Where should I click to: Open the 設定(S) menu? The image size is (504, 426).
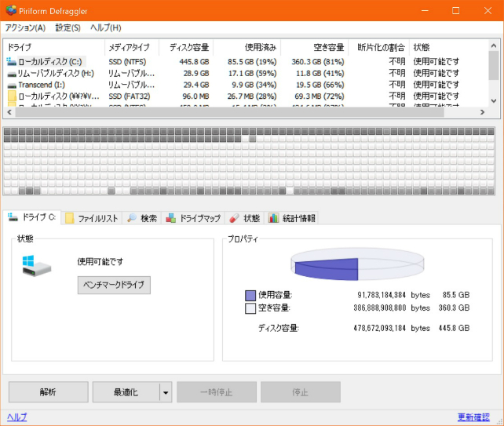(68, 28)
